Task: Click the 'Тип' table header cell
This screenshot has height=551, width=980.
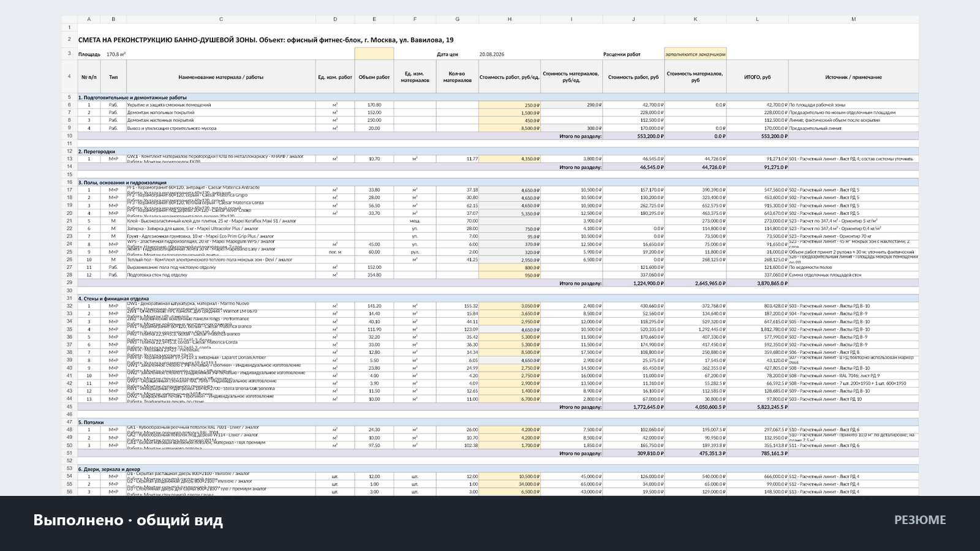Action: click(x=113, y=77)
